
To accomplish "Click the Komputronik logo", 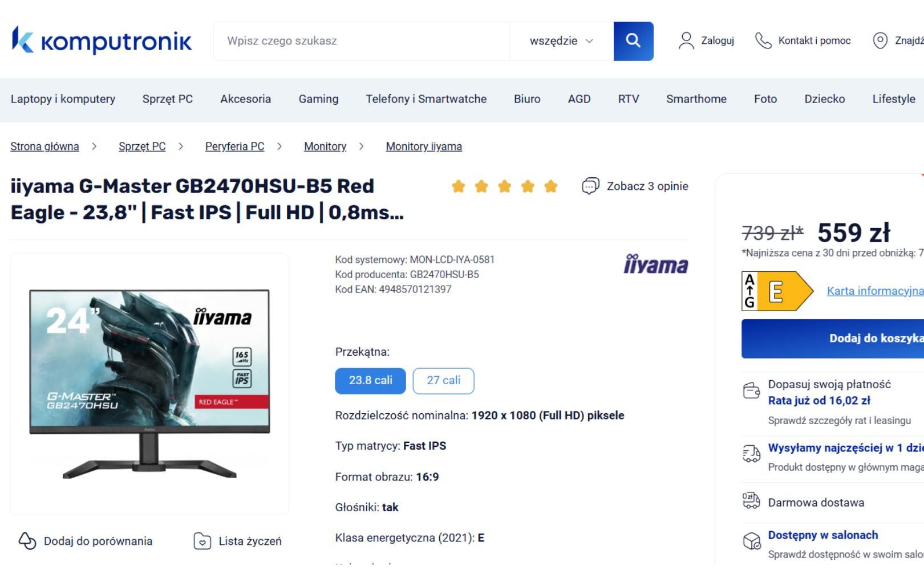I will click(x=102, y=40).
